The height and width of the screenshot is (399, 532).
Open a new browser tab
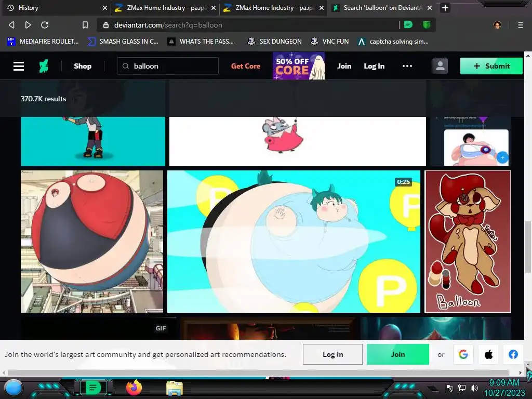(x=445, y=7)
